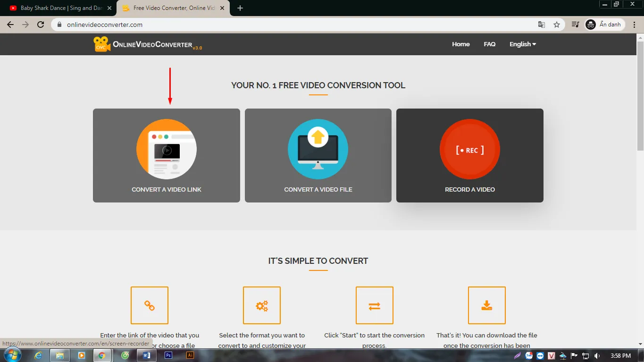
Task: Open Chrome three-dot menu
Action: [x=635, y=25]
